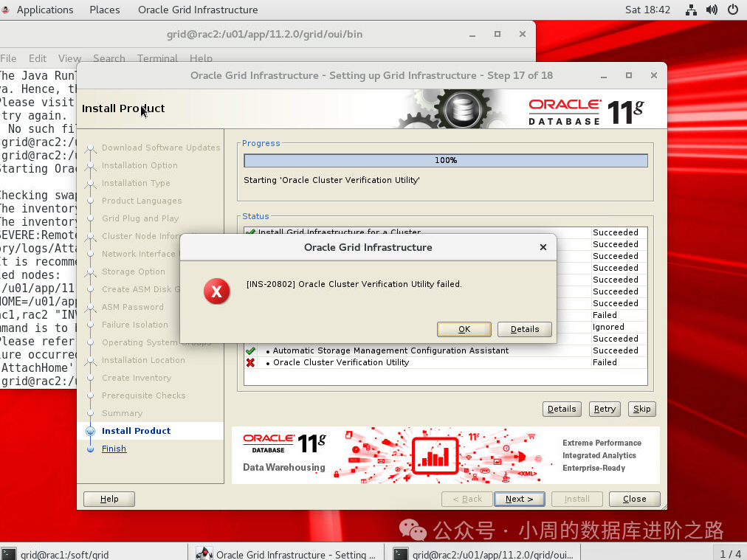This screenshot has height=560, width=747.
Task: Click the Skip button below the status list
Action: coord(641,409)
